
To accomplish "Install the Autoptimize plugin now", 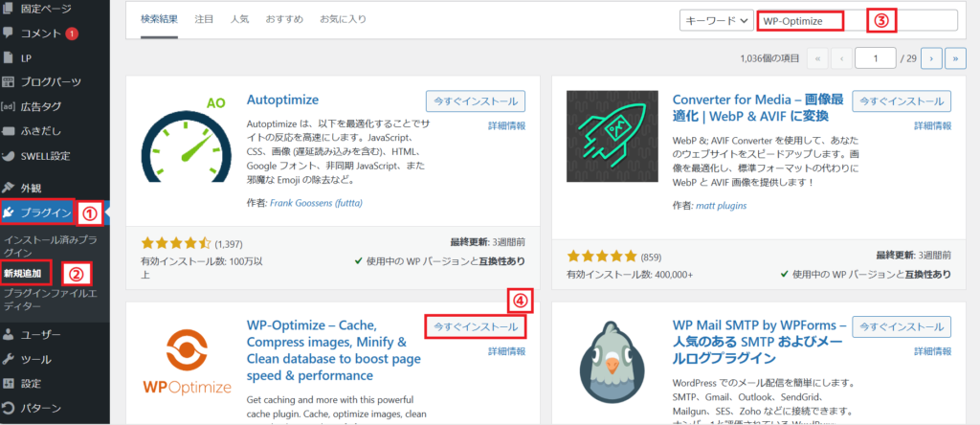I will click(476, 101).
